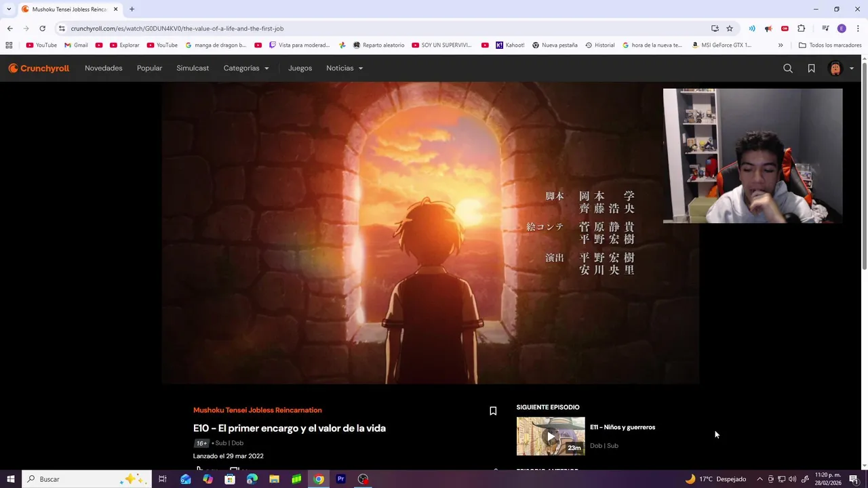868x488 pixels.
Task: Click the episode video player
Action: tap(430, 233)
